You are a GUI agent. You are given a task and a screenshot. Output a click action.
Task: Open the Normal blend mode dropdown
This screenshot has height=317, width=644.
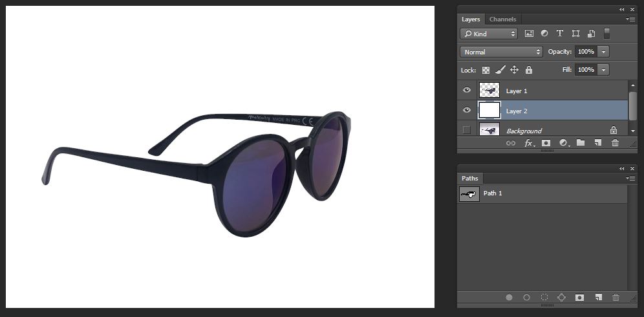(x=501, y=52)
